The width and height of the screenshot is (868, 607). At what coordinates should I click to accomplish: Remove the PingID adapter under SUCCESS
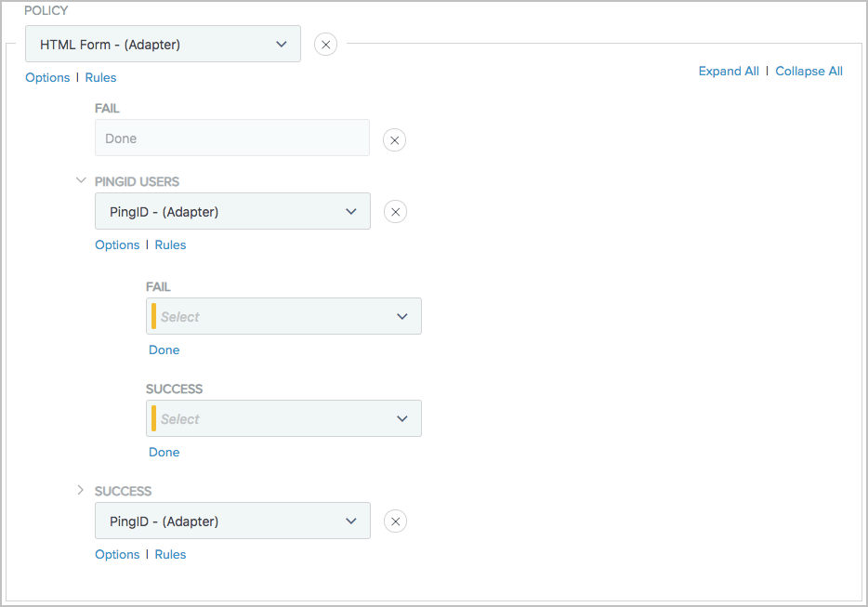pyautogui.click(x=395, y=521)
